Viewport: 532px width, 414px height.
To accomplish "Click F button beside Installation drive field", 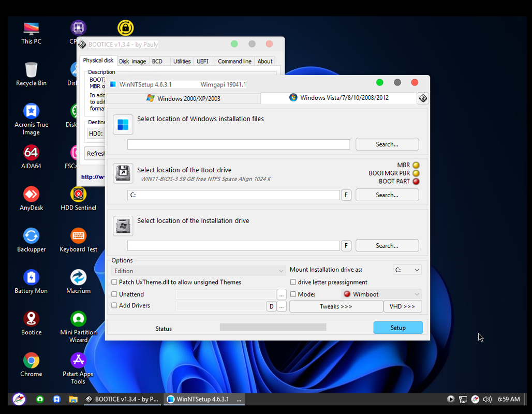I will tap(346, 245).
